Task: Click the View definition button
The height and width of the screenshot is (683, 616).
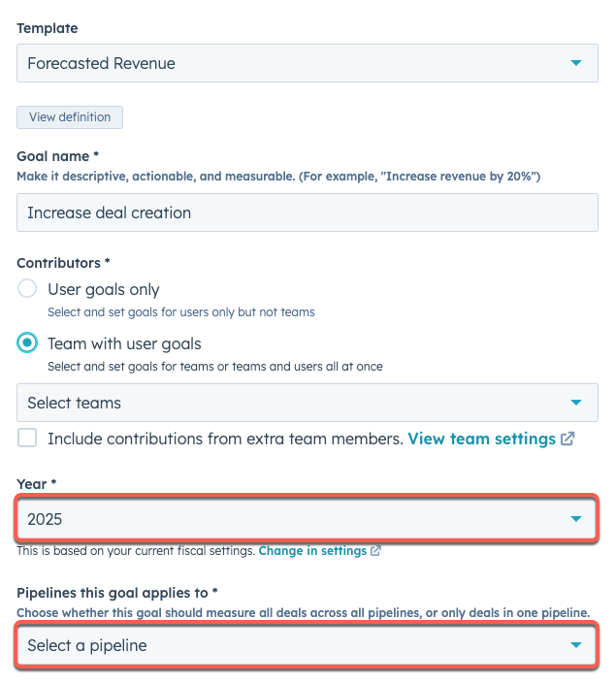Action: pyautogui.click(x=70, y=117)
